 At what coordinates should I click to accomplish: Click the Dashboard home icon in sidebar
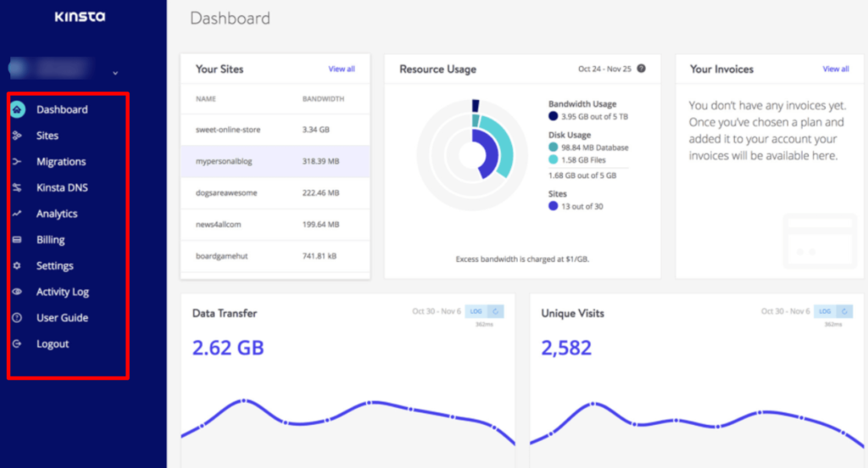coord(17,109)
